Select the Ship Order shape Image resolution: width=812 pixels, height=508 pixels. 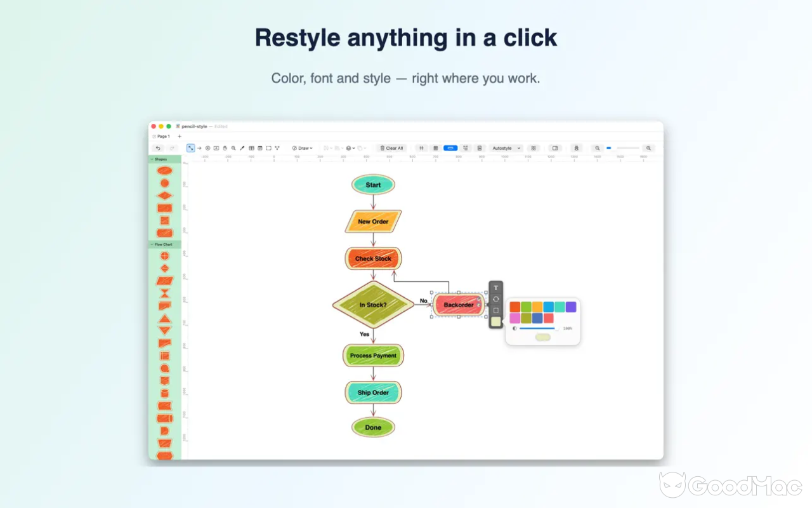pyautogui.click(x=373, y=392)
